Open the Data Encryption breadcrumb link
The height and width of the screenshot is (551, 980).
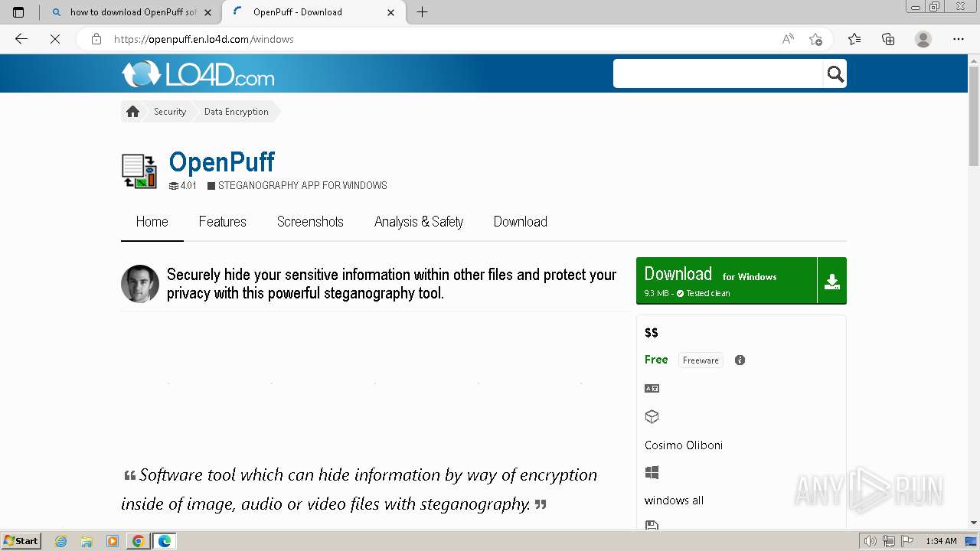[x=236, y=112]
